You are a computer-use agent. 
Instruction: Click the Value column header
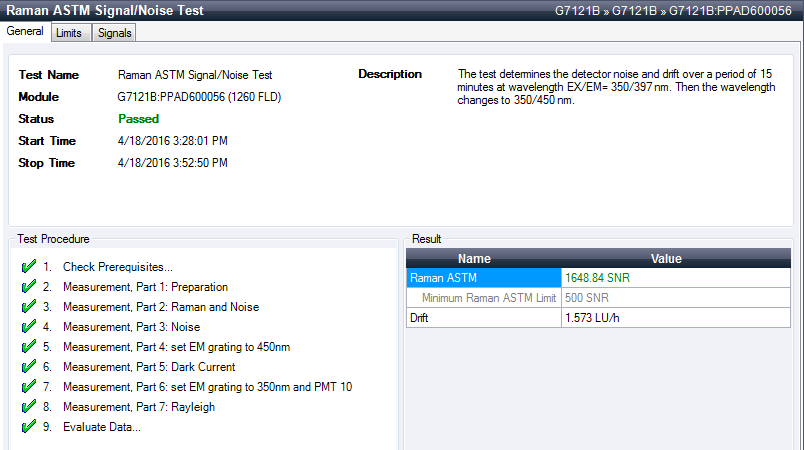pyautogui.click(x=665, y=259)
